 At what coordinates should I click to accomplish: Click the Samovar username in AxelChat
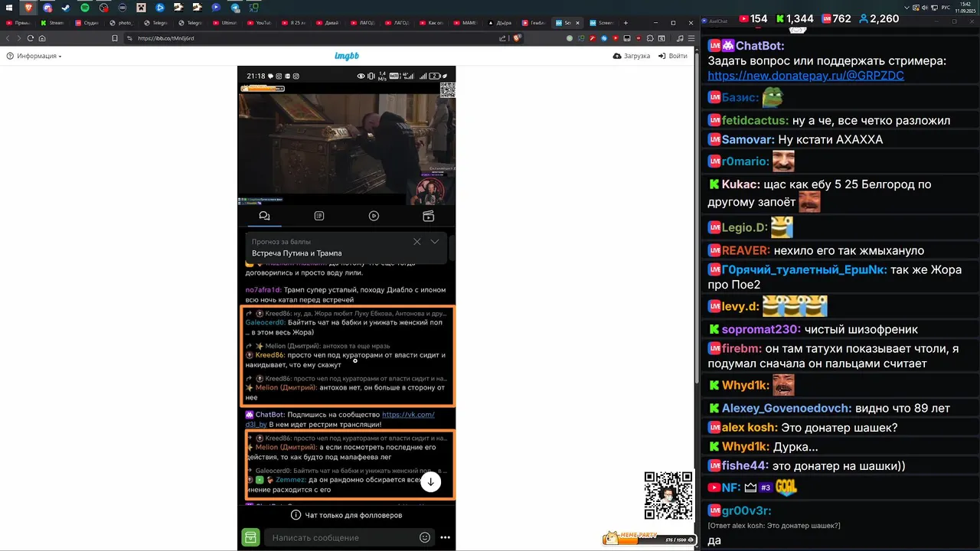(747, 139)
